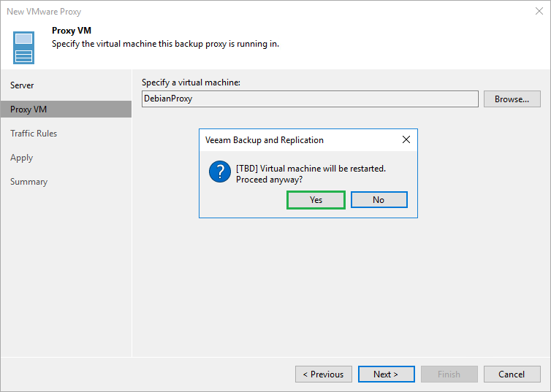
Task: Click the greyed-out Finish button
Action: pyautogui.click(x=449, y=374)
